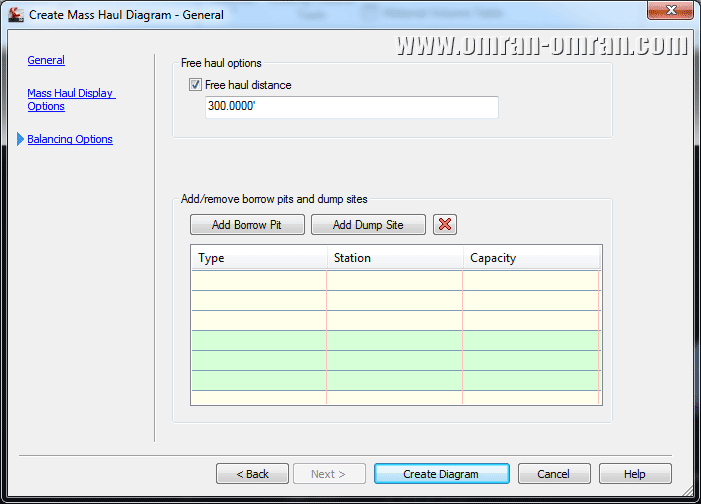Click the 300.0000' free haul distance field
This screenshot has width=701, height=504.
tap(351, 107)
